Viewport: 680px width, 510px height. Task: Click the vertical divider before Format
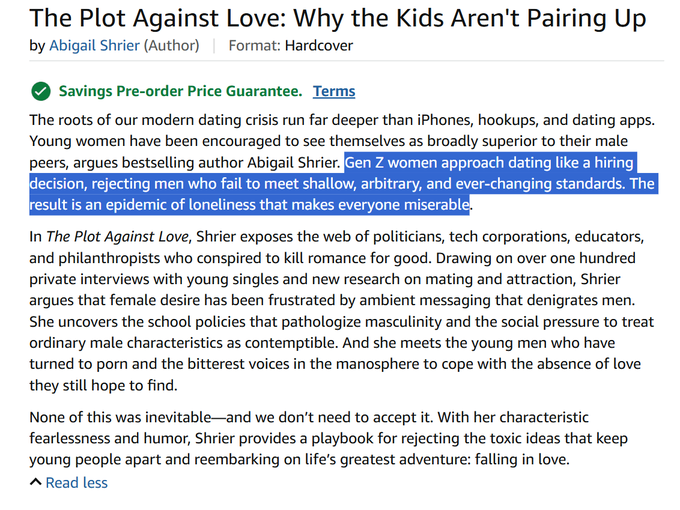pos(214,46)
